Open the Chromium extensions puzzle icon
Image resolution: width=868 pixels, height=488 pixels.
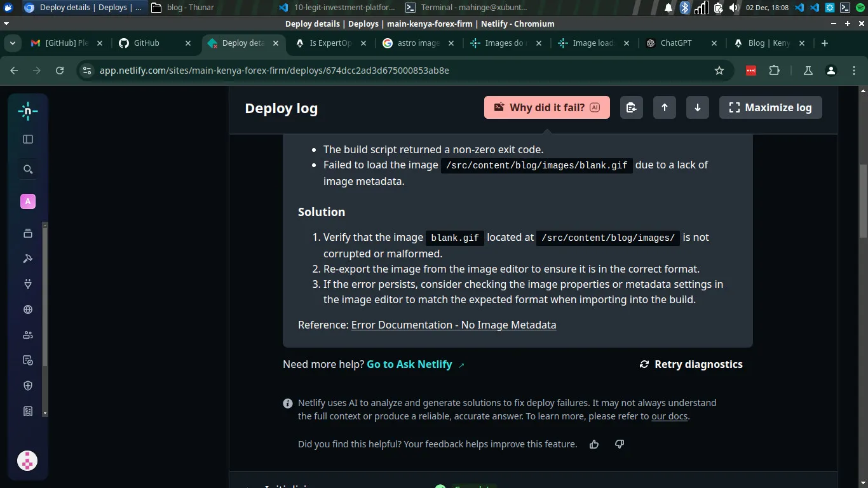774,71
